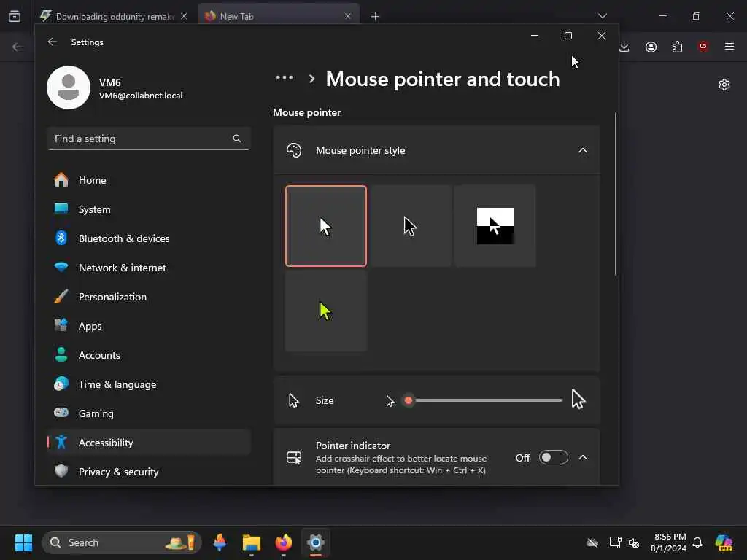The image size is (747, 560).
Task: Click the search magnifier icon in Settings
Action: point(237,139)
